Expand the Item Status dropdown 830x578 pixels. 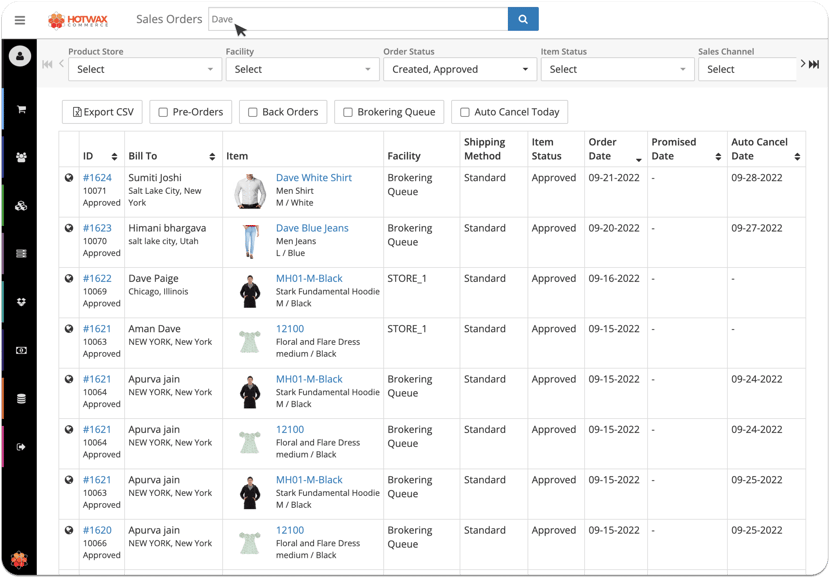(617, 69)
